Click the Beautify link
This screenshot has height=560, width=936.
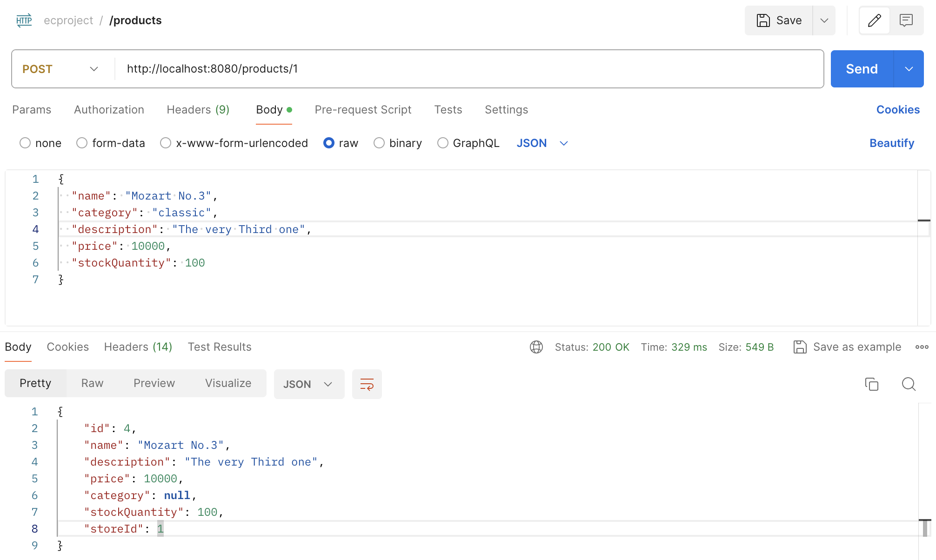pos(891,143)
